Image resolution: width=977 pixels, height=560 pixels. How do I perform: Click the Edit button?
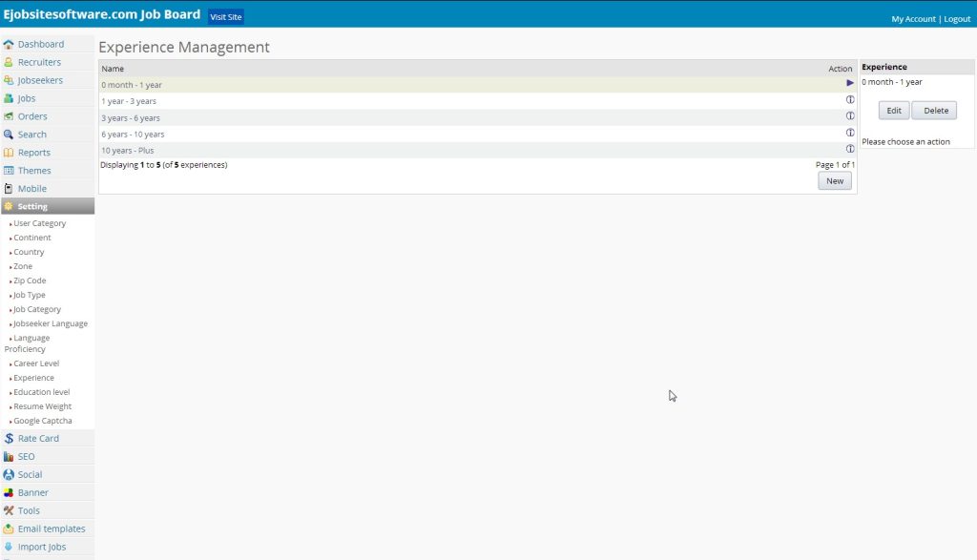tap(893, 111)
